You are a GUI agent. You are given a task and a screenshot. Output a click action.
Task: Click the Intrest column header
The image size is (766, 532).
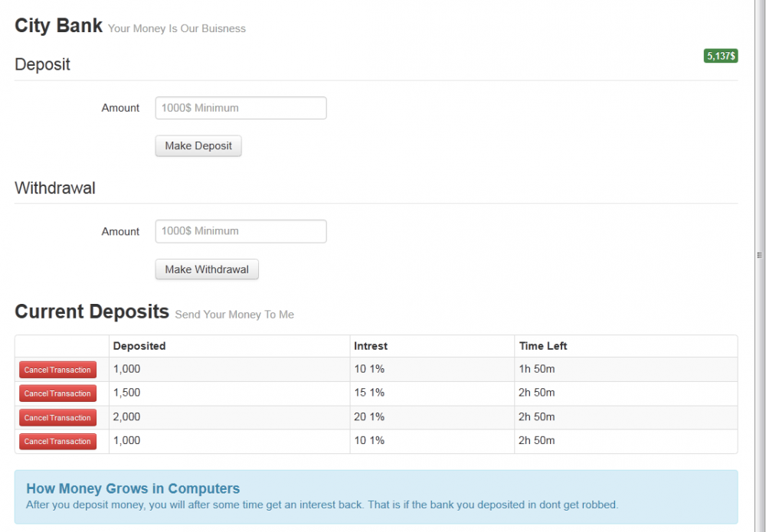(371, 346)
